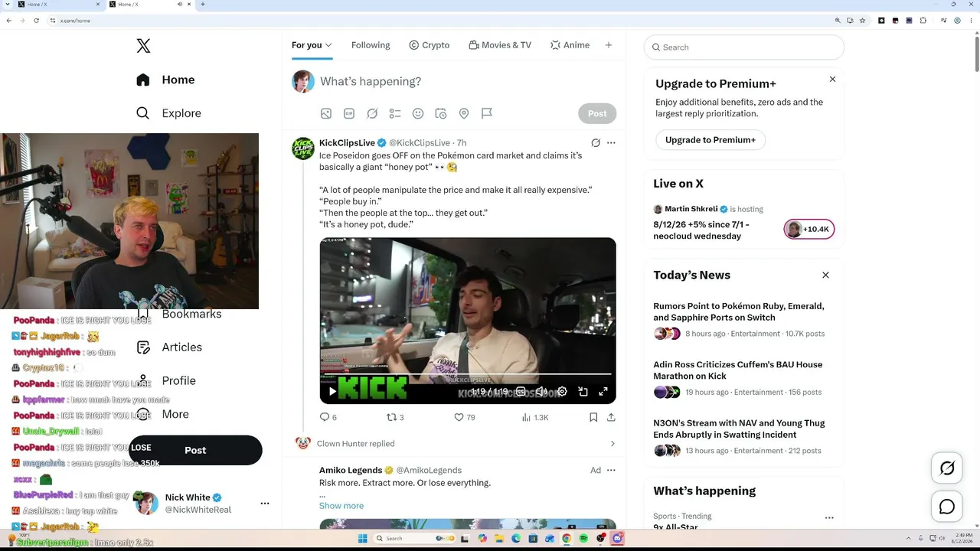Screen dimensions: 980x551
Task: Repost the KickClipsLive post
Action: coord(395,417)
